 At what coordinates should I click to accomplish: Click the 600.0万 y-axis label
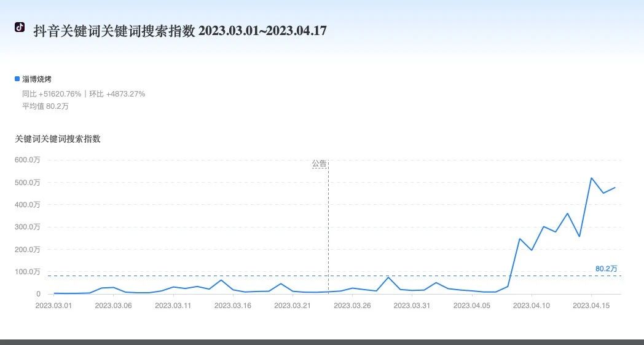28,160
